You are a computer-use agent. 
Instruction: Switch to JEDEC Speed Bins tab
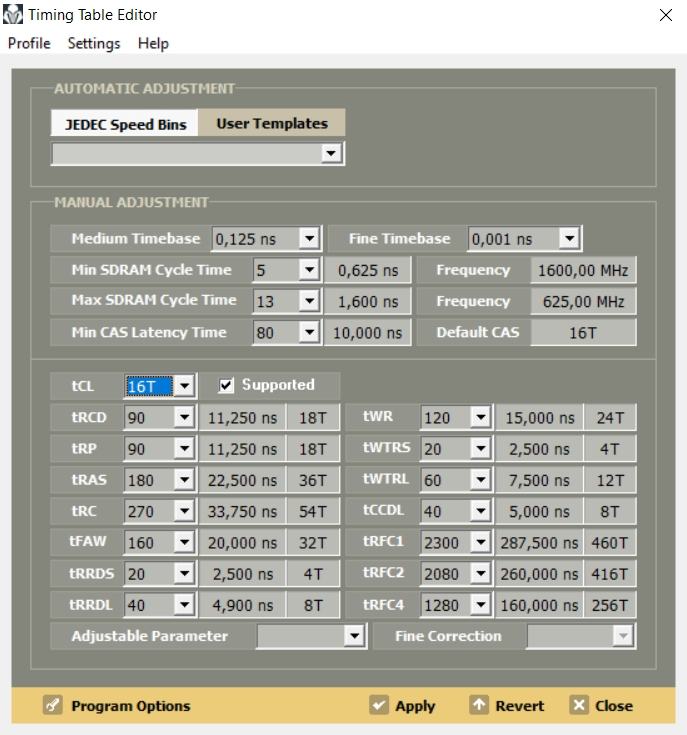point(125,124)
